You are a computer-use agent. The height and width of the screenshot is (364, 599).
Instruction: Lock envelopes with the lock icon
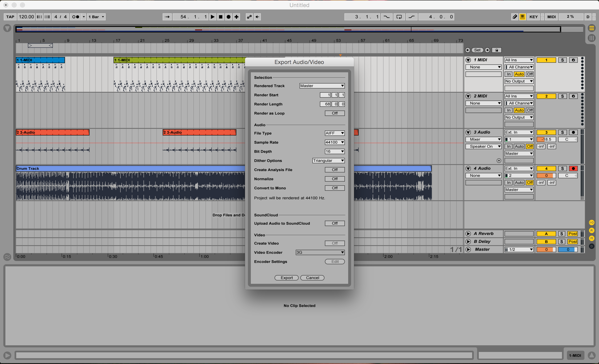(x=497, y=50)
